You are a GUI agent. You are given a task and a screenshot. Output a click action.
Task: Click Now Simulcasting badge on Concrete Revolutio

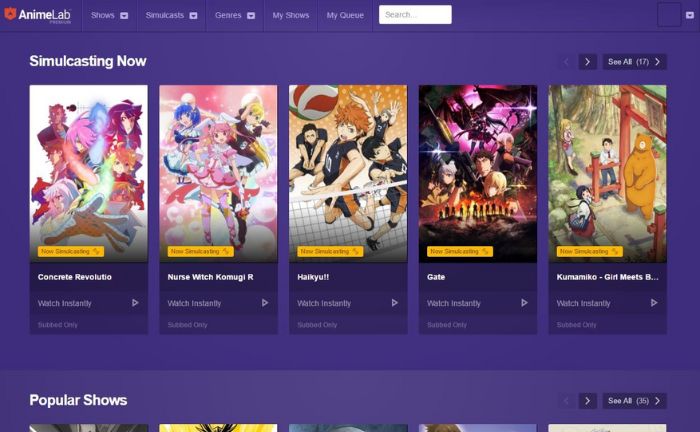[x=71, y=252]
